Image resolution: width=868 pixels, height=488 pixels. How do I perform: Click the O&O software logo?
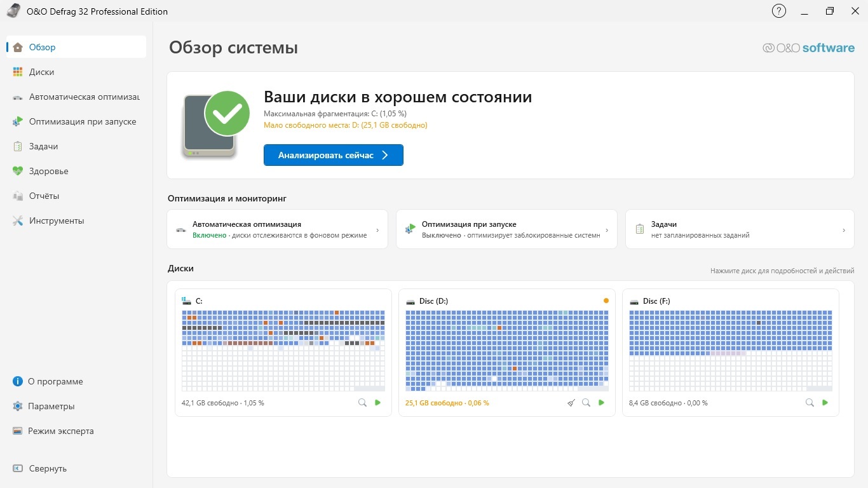click(x=808, y=48)
